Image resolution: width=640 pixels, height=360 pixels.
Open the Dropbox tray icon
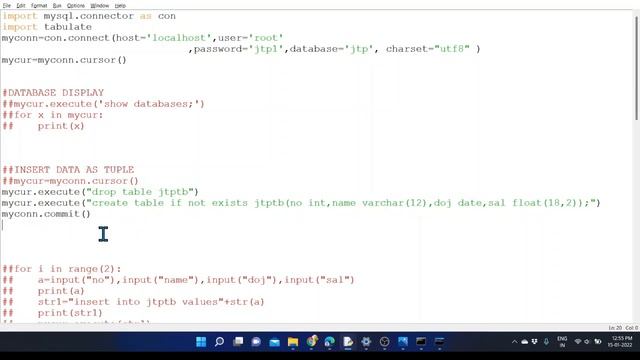(x=535, y=342)
